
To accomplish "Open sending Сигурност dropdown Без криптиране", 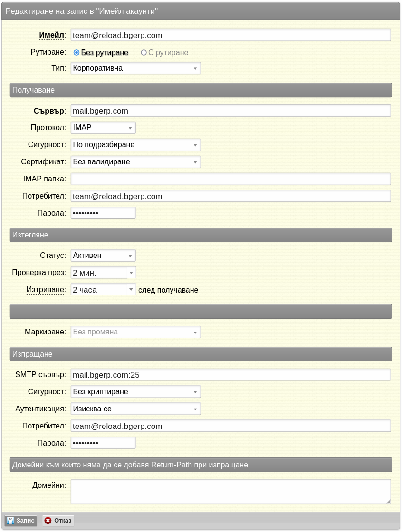I will pos(136,392).
